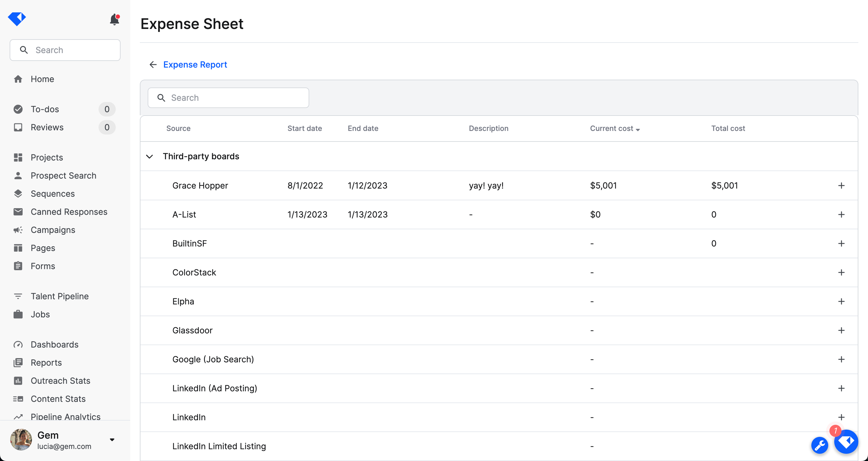The image size is (868, 461).
Task: Click the Reviews count badge
Action: tap(107, 127)
